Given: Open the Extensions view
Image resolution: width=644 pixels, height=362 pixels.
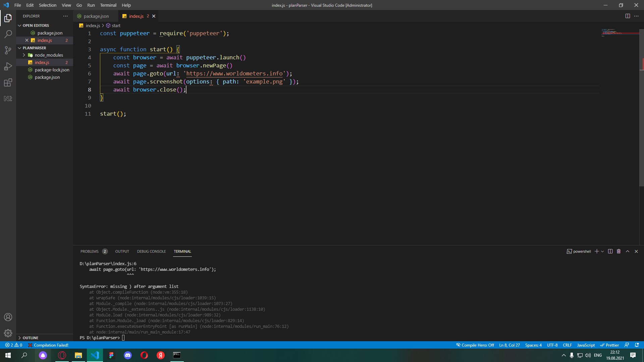Looking at the screenshot, I should (x=8, y=82).
